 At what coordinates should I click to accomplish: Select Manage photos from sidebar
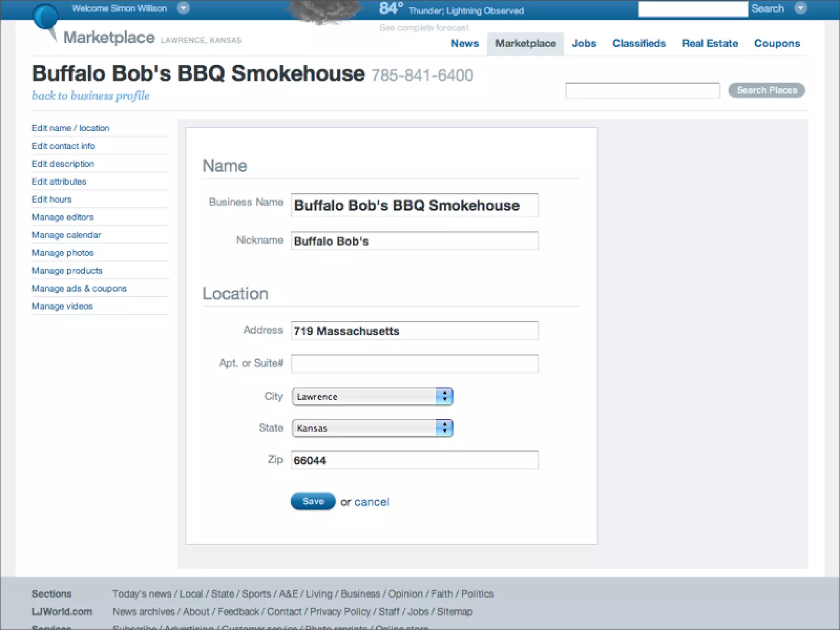63,253
